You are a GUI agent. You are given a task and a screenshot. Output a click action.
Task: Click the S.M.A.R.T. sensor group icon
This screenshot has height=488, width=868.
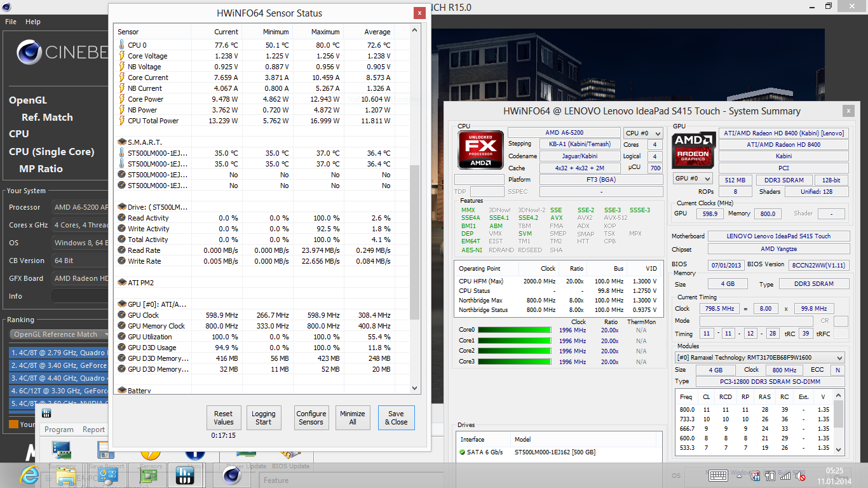(x=122, y=142)
